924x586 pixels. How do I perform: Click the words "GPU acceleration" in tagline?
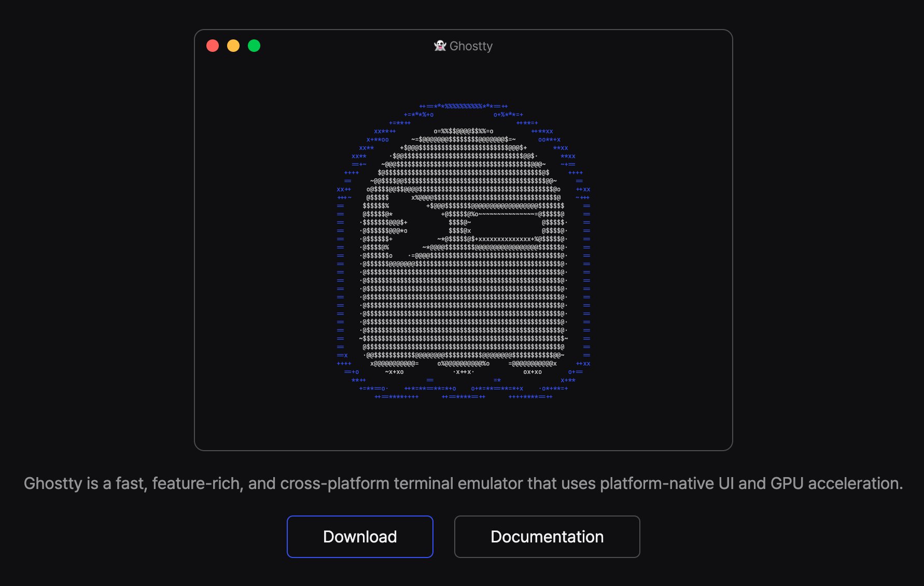tap(836, 483)
